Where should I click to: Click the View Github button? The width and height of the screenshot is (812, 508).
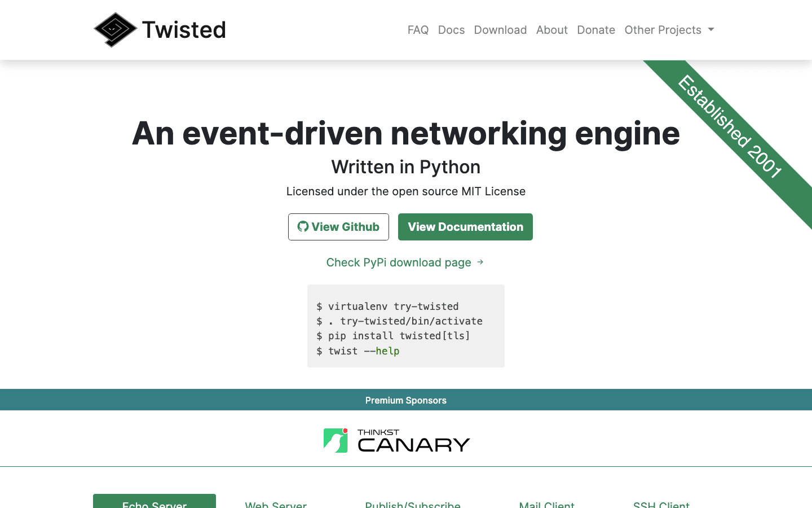(338, 226)
